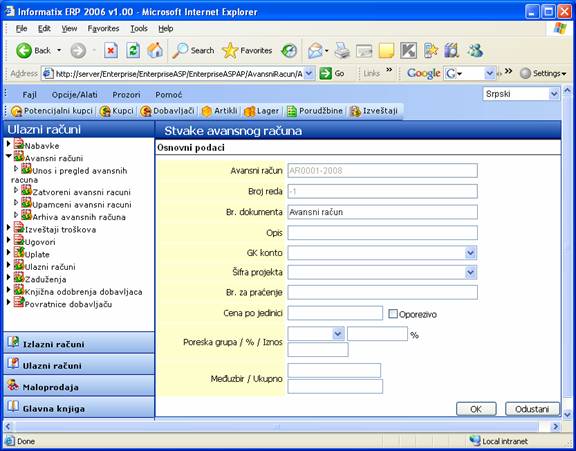Click the Print icon

[x=342, y=51]
